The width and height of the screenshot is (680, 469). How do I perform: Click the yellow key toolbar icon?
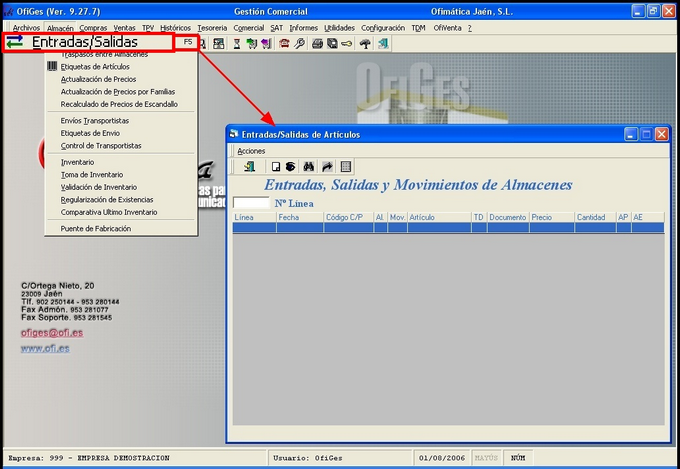pos(347,43)
